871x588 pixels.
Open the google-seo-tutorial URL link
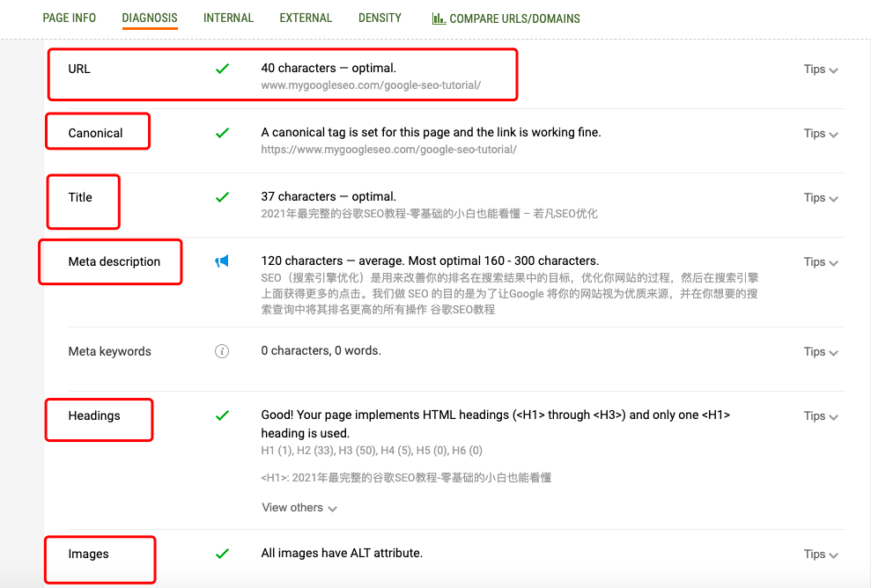tap(369, 86)
